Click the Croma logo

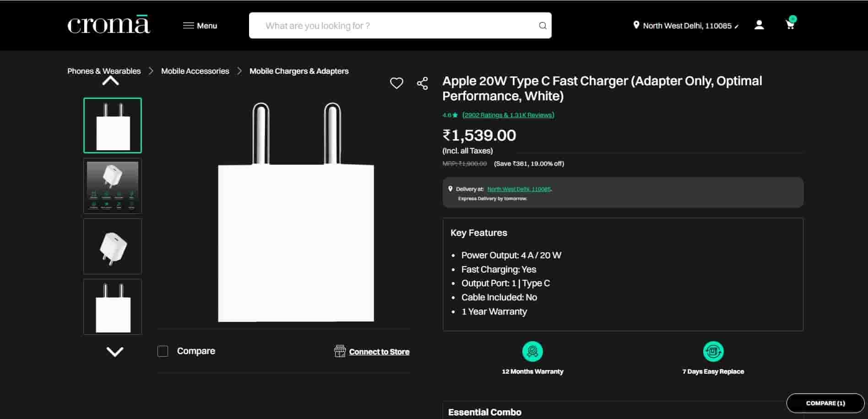point(109,25)
